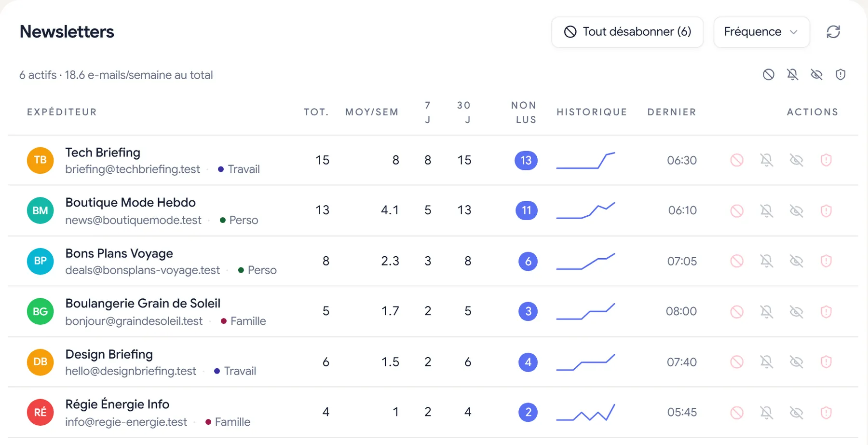Click the header unsubscribe-all circle-slash icon
The image size is (868, 445).
[x=769, y=74]
